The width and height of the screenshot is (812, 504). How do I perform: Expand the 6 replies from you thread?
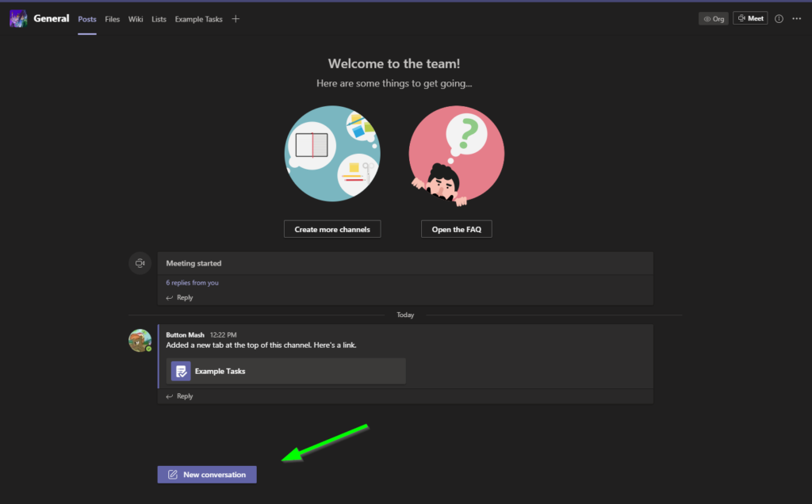pyautogui.click(x=192, y=282)
